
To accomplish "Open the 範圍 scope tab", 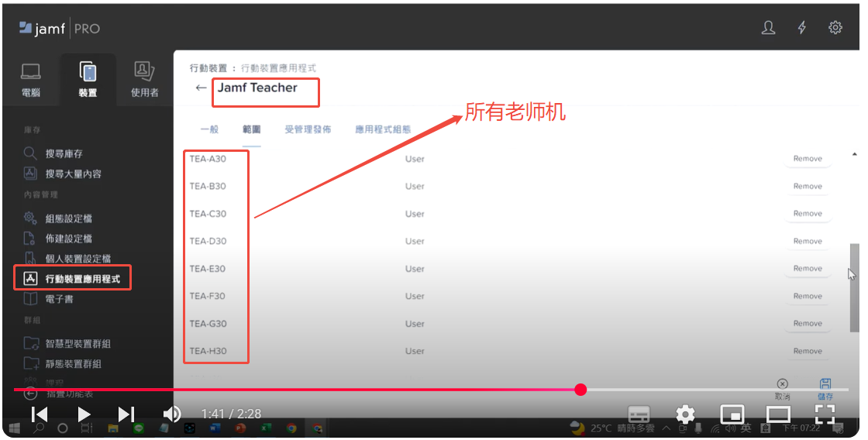I will tap(251, 129).
